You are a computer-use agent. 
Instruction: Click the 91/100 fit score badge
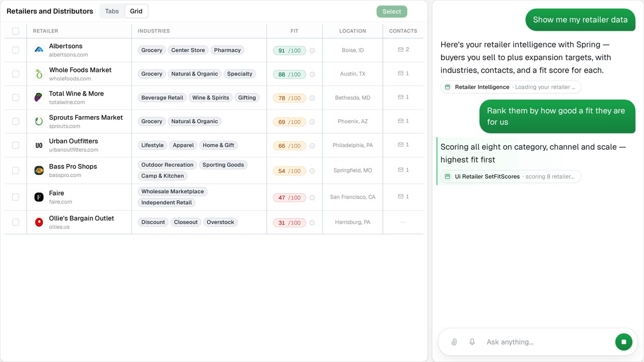pos(289,50)
